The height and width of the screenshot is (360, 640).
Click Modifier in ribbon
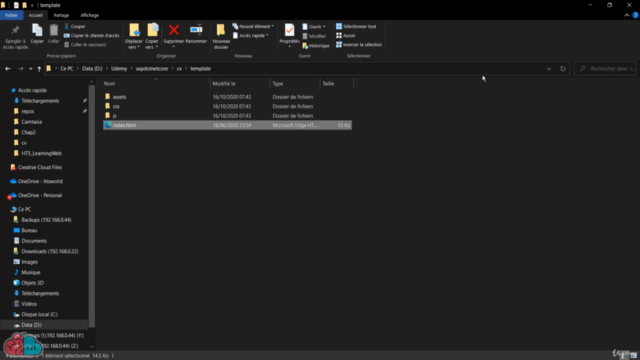(x=314, y=36)
